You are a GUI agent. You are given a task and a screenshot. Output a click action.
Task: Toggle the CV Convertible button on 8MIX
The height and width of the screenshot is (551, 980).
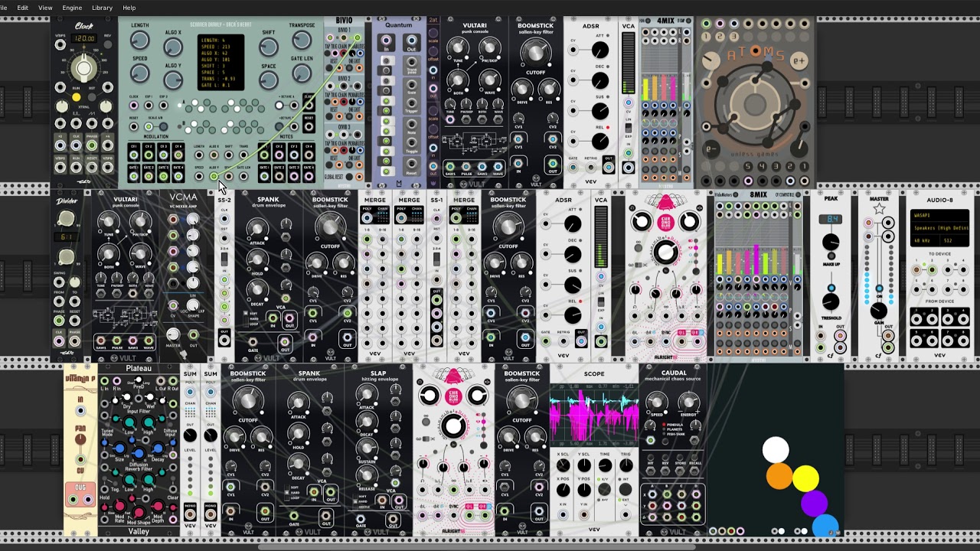pyautogui.click(x=798, y=194)
